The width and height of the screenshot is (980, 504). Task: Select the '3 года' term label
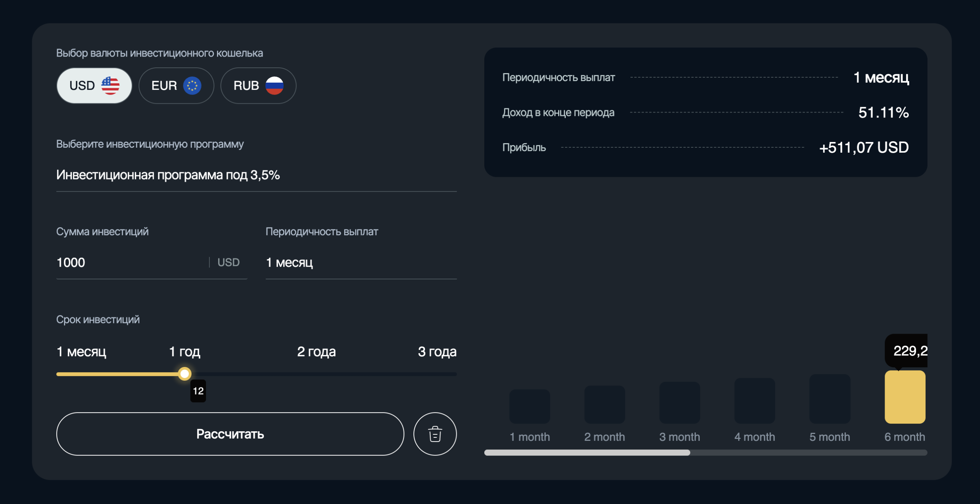437,351
